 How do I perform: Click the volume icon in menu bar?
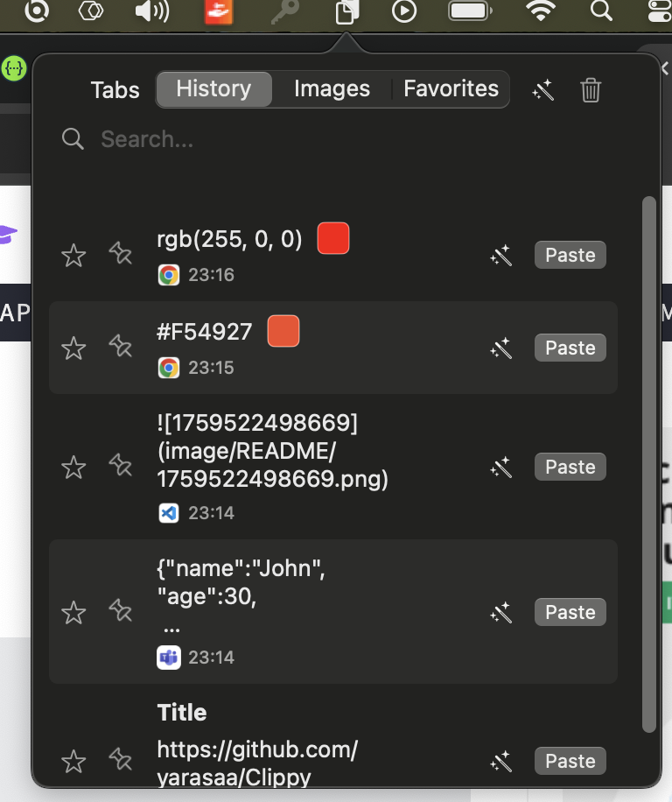(x=151, y=11)
